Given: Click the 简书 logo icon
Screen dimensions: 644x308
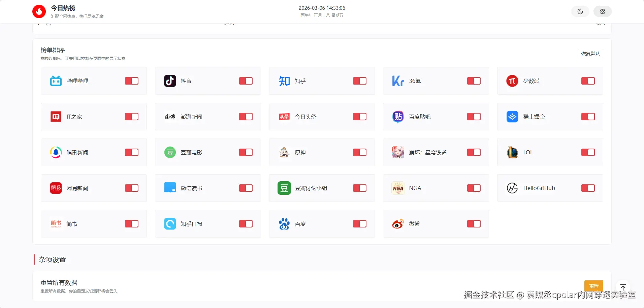Looking at the screenshot, I should click(56, 224).
